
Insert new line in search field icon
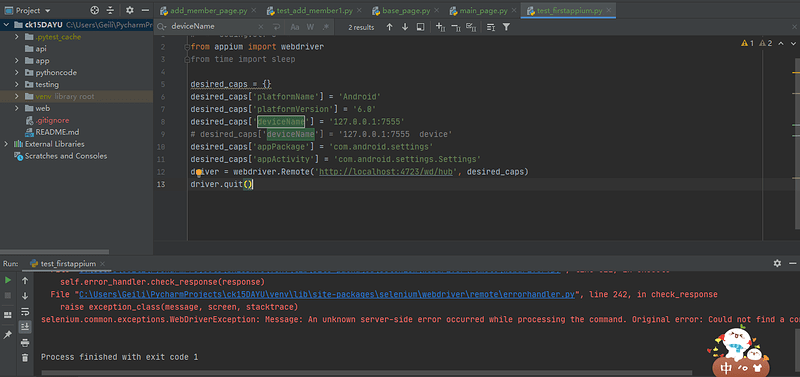pos(276,27)
